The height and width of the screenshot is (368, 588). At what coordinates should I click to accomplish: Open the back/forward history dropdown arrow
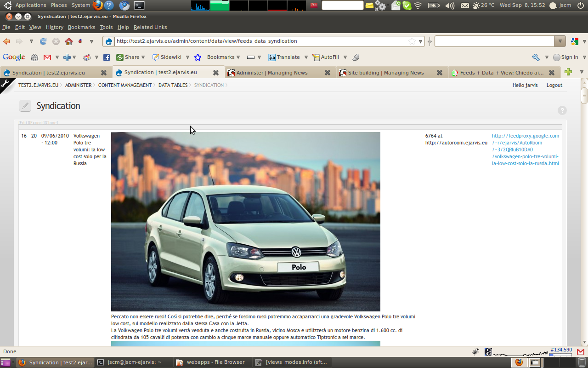coord(31,41)
